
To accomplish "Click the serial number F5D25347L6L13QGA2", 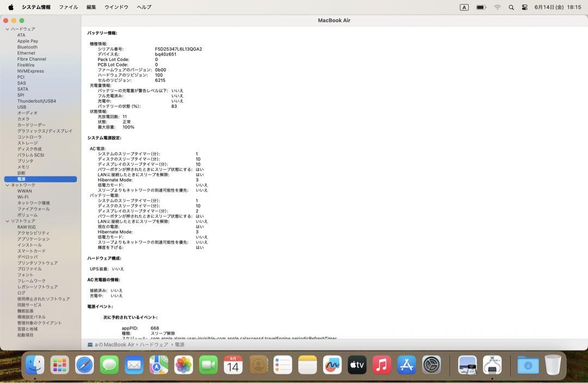I will (x=179, y=49).
